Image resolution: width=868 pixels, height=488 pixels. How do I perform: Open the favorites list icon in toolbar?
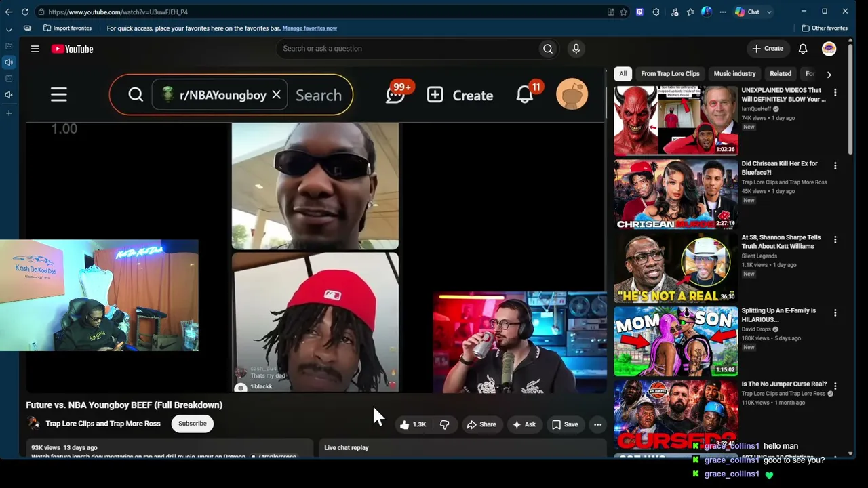[690, 12]
